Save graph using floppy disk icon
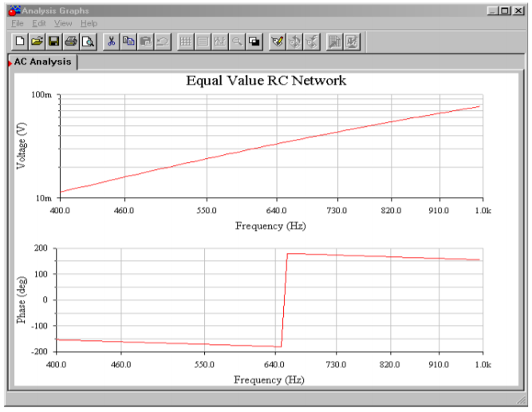The width and height of the screenshot is (532, 412). (x=54, y=41)
